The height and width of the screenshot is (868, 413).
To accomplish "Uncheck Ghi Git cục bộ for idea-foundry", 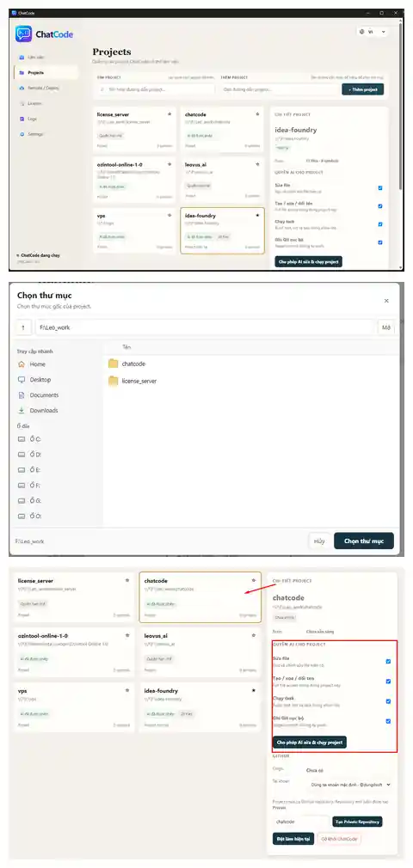I will [x=380, y=242].
